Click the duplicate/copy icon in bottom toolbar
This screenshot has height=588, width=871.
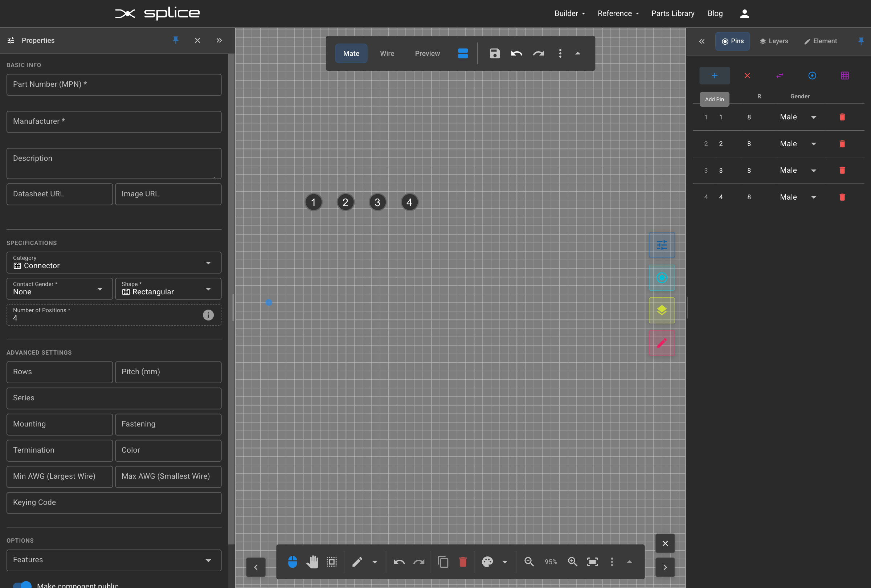(x=443, y=562)
